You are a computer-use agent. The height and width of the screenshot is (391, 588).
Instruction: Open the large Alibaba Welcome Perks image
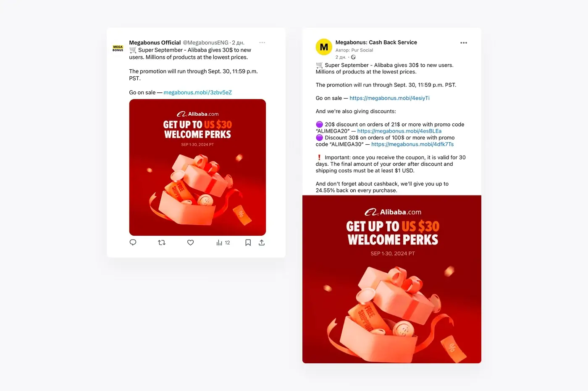pyautogui.click(x=392, y=279)
